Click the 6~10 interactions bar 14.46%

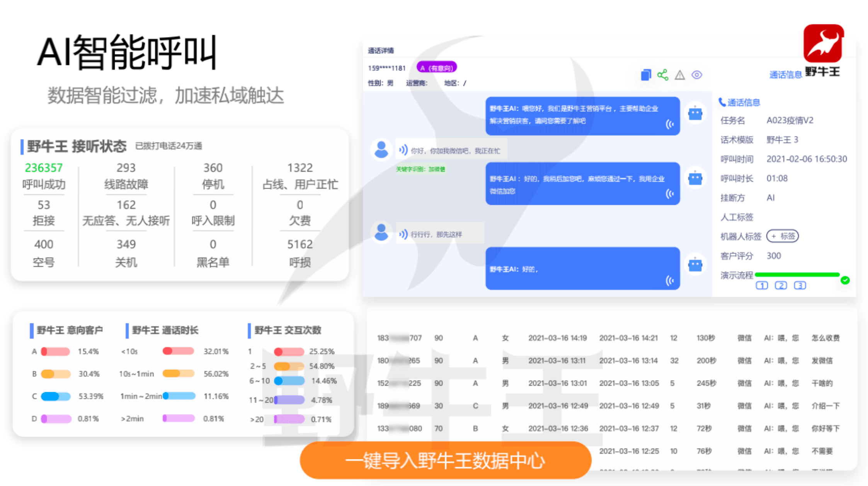point(289,381)
